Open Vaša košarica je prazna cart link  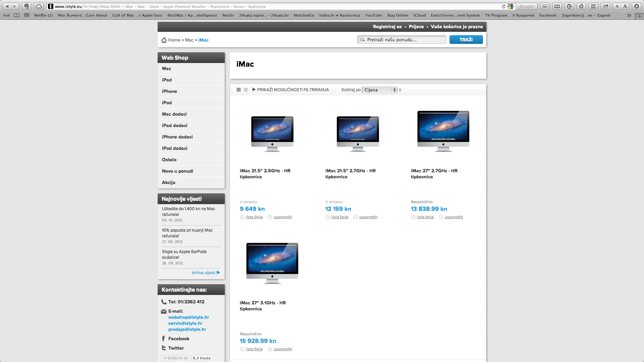tap(457, 27)
